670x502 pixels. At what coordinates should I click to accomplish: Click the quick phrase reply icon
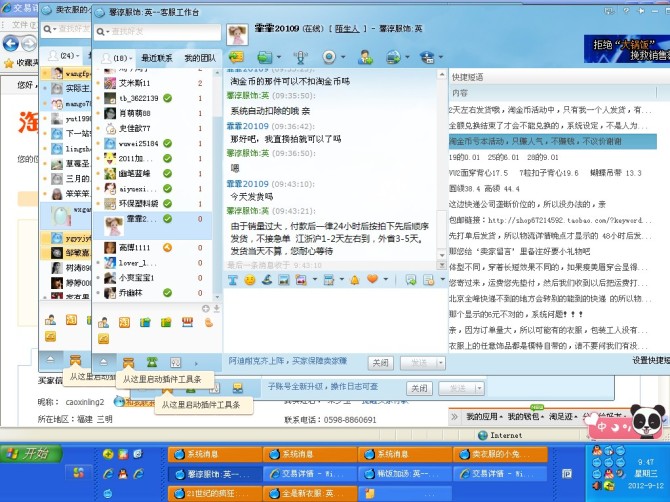(411, 280)
